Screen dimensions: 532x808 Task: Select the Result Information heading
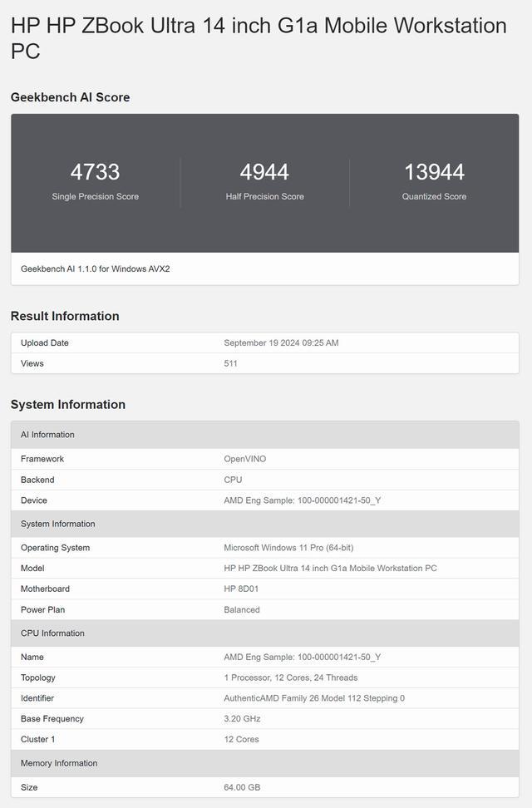pyautogui.click(x=65, y=316)
